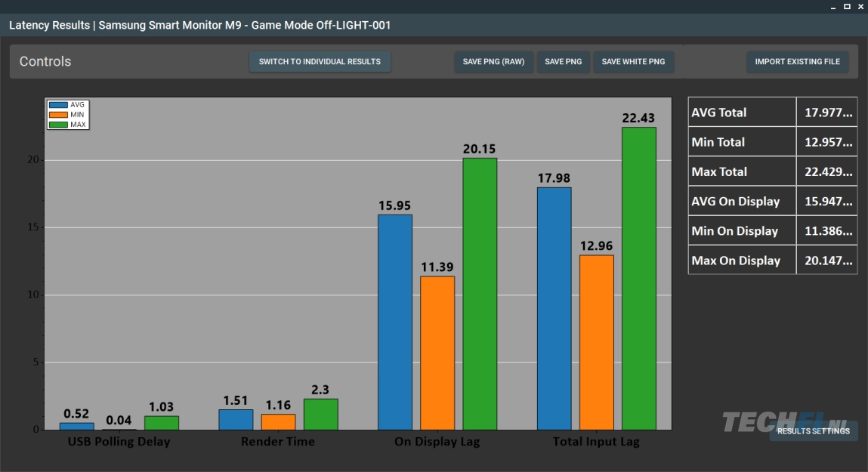Click the Render Time axis label
Viewport: 868px width, 472px height.
point(278,442)
